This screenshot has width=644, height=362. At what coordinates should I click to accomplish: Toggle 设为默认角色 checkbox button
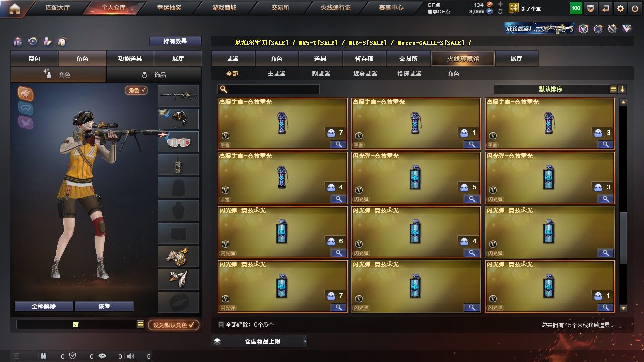click(174, 325)
